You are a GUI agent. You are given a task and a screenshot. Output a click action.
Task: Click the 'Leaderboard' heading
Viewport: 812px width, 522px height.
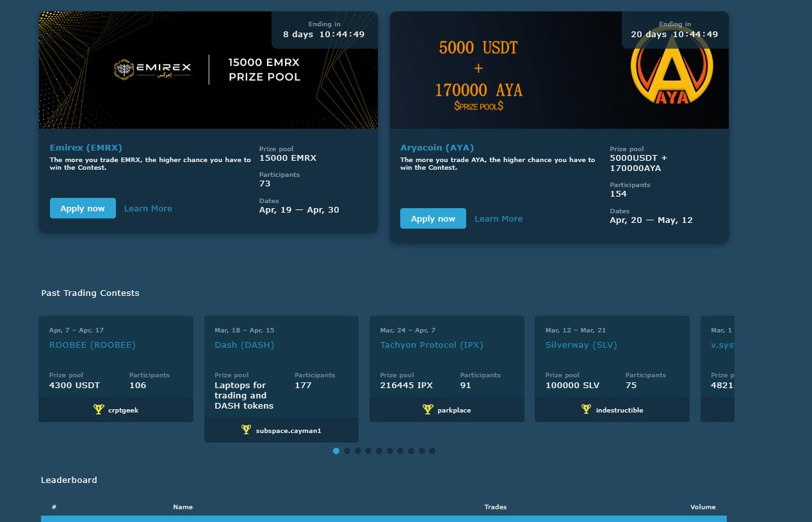coord(69,480)
